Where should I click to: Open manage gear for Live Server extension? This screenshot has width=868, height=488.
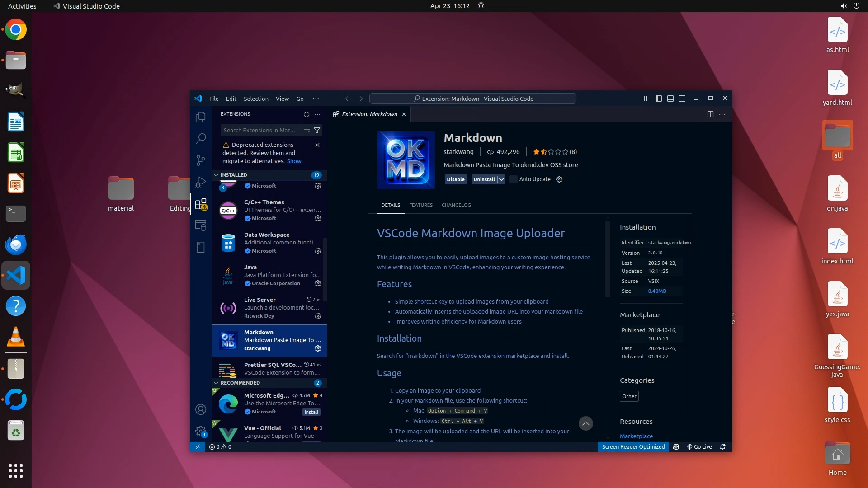[x=318, y=316]
